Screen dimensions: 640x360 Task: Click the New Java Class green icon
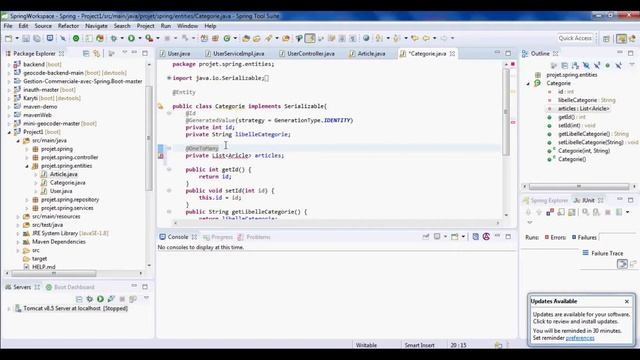tap(227, 38)
